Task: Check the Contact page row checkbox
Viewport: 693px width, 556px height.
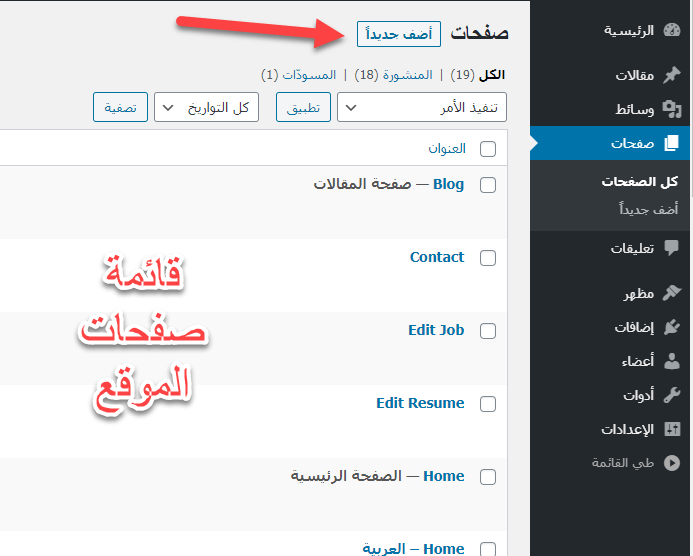Action: click(x=488, y=258)
